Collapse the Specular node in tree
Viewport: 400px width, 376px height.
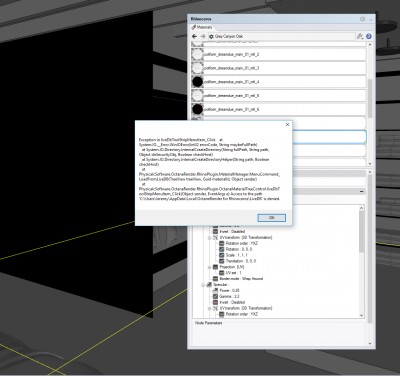(203, 285)
